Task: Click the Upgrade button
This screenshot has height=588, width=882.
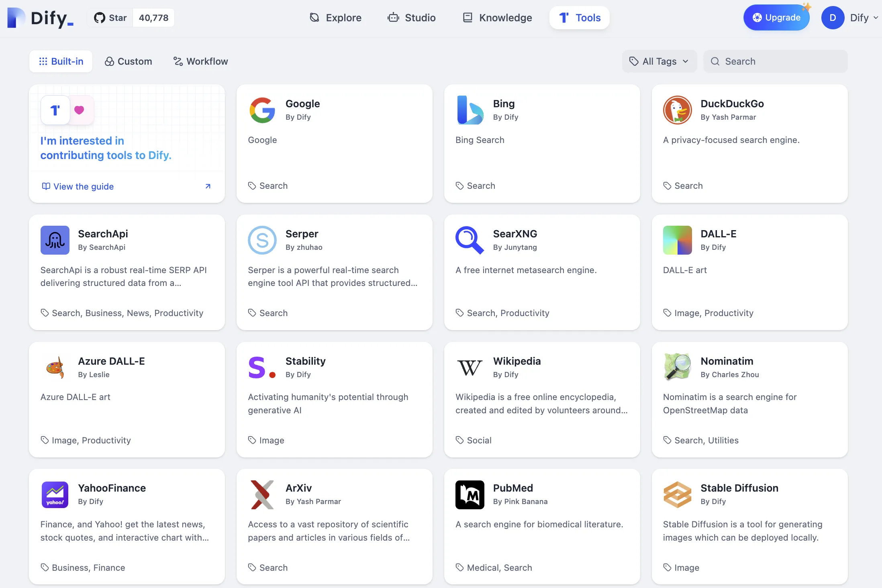Action: tap(776, 18)
